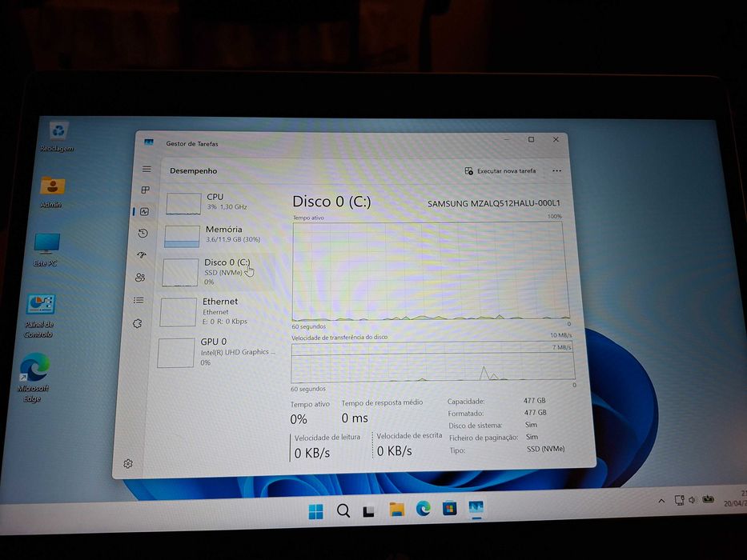Open Painel de Controlo desktop icon
The image size is (747, 560).
coord(39,316)
